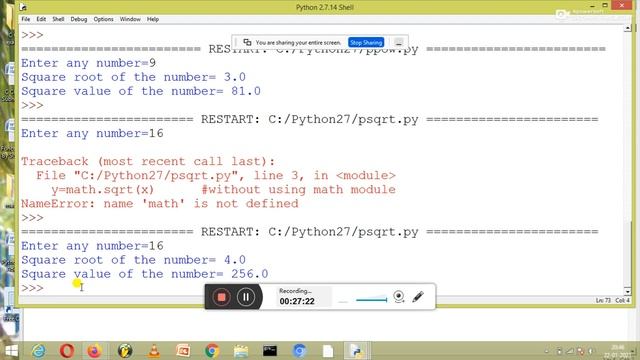
Task: Open the Options menu
Action: (103, 19)
